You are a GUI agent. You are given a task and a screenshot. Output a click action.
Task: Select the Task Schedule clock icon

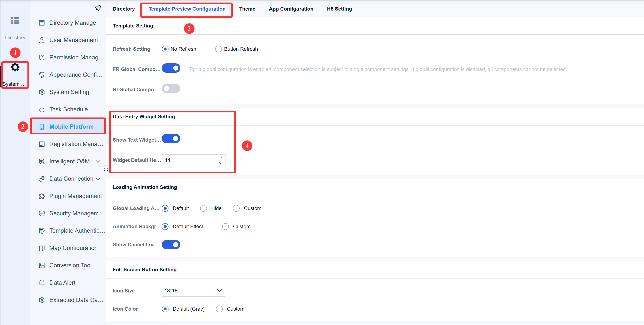pyautogui.click(x=42, y=109)
